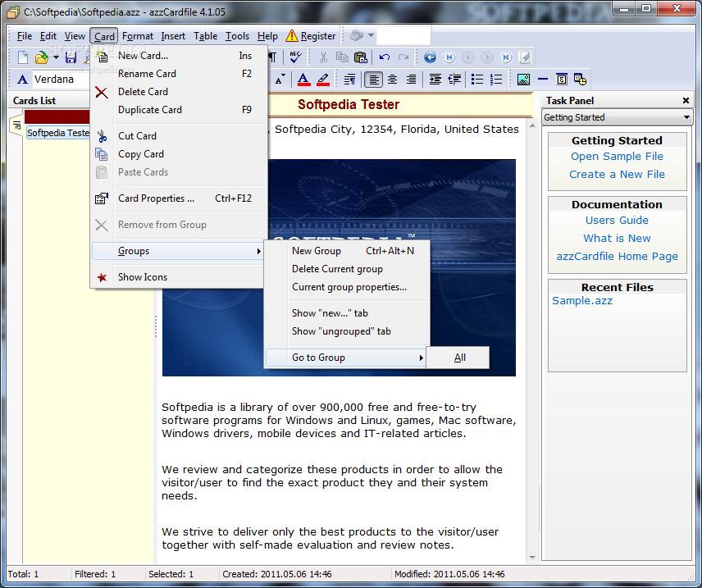Toggle Show "new..." tab option
This screenshot has height=588, width=702.
point(347,313)
